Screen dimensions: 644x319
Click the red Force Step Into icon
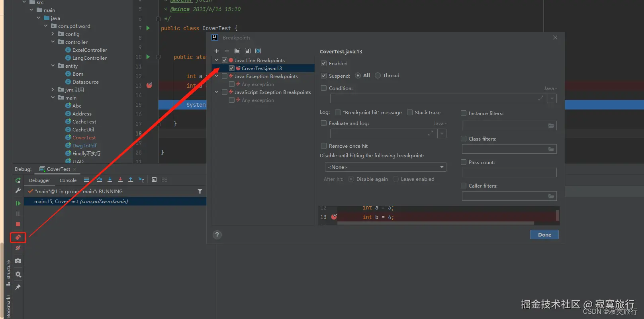click(x=120, y=180)
